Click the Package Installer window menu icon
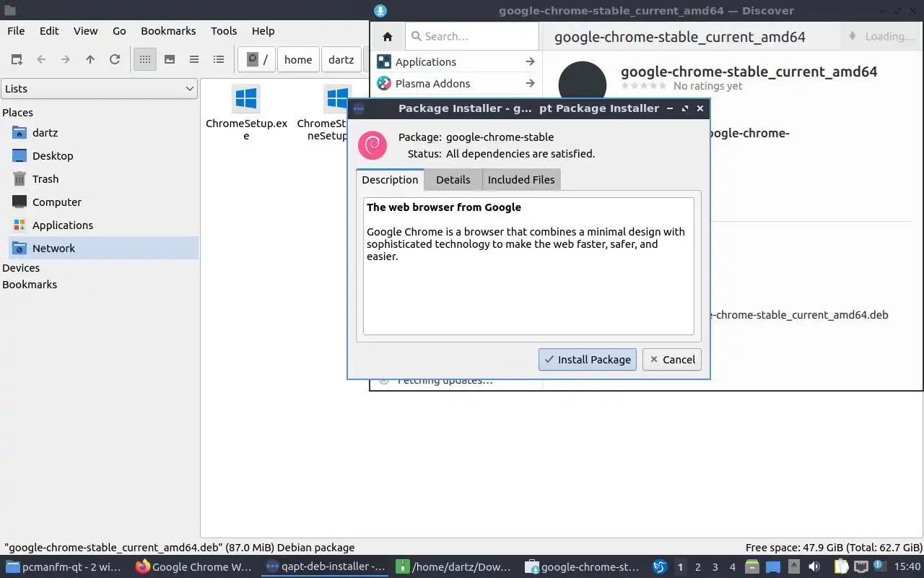This screenshot has width=924, height=578. [359, 108]
